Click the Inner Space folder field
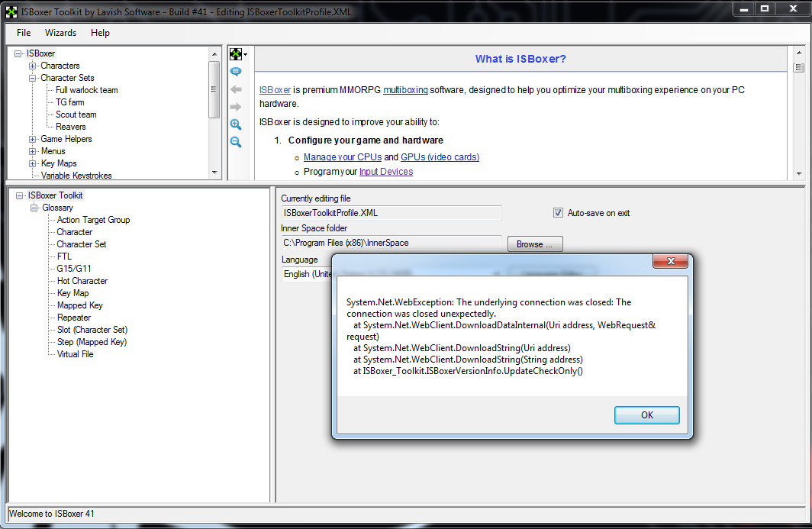 [x=391, y=243]
